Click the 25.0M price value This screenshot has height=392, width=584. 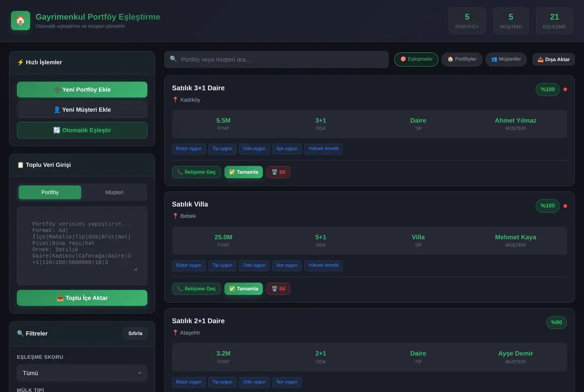click(223, 237)
